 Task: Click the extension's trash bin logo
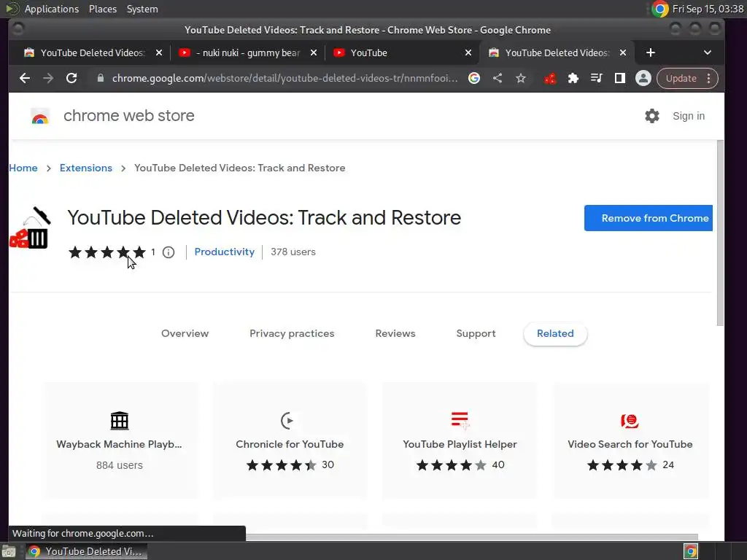[x=31, y=227]
